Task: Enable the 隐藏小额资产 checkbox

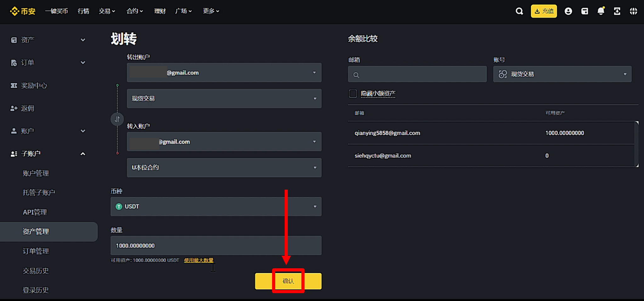Action: click(x=353, y=93)
